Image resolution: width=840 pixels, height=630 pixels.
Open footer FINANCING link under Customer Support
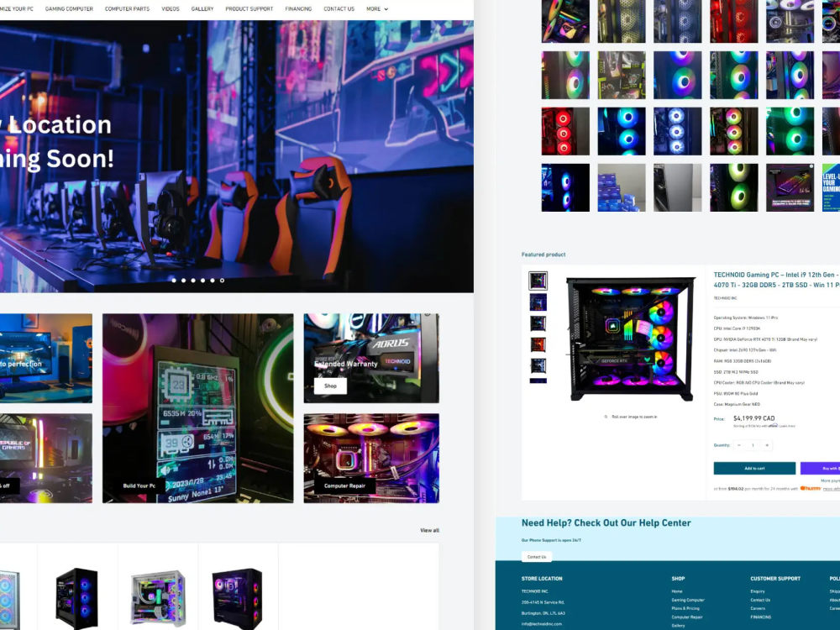coord(761,617)
